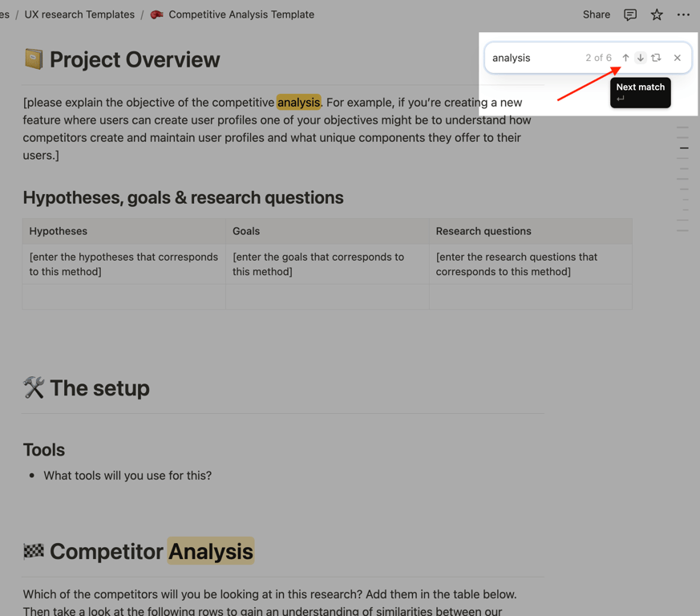Click empty cell under hypotheses row

pos(124,297)
